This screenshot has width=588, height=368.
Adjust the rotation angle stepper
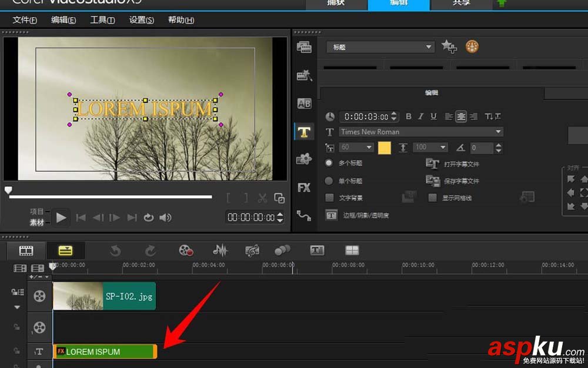(499, 148)
